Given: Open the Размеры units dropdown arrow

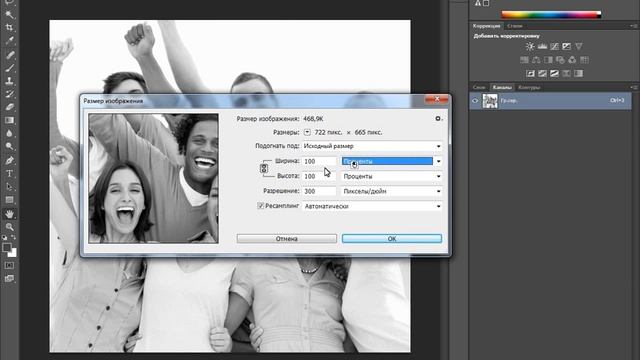Looking at the screenshot, I should tap(307, 132).
